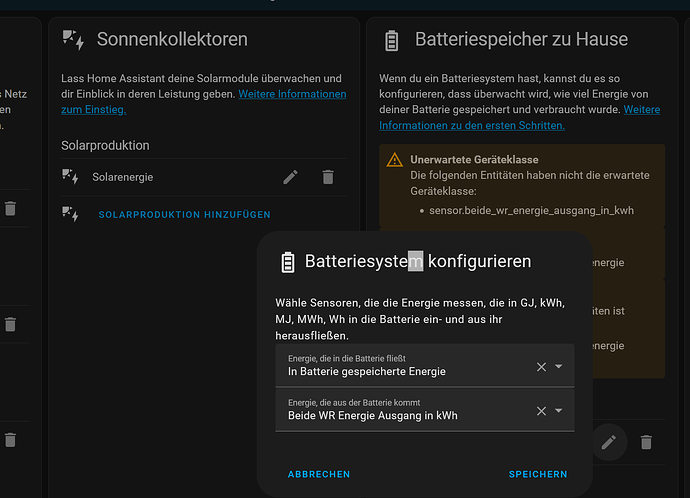Screen dimensions: 690x498
Task: Click the battery icon in the dialog title
Action: coord(288,262)
